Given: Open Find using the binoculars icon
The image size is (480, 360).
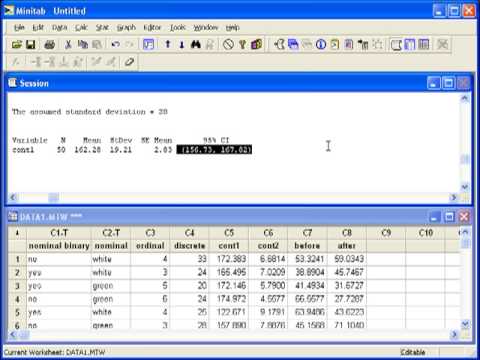Looking at the screenshot, I should [x=196, y=44].
